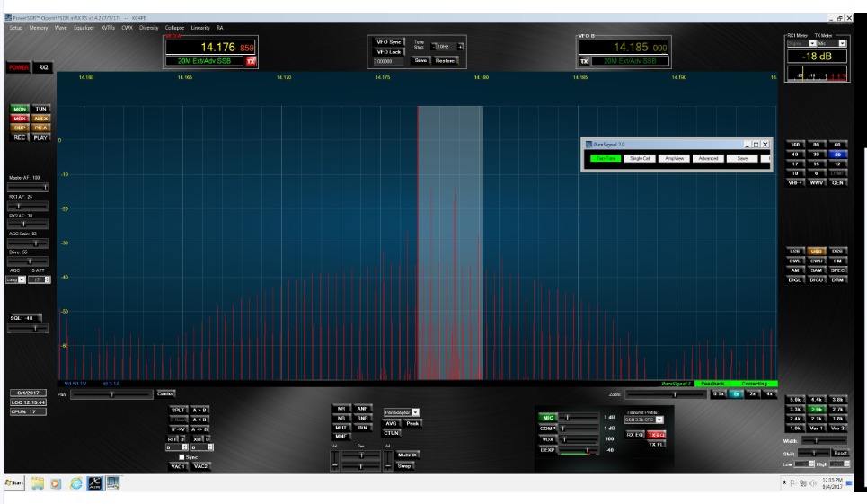Open the Panadapter display mode dropdown
Image resolution: width=867 pixels, height=504 pixels.
click(402, 412)
